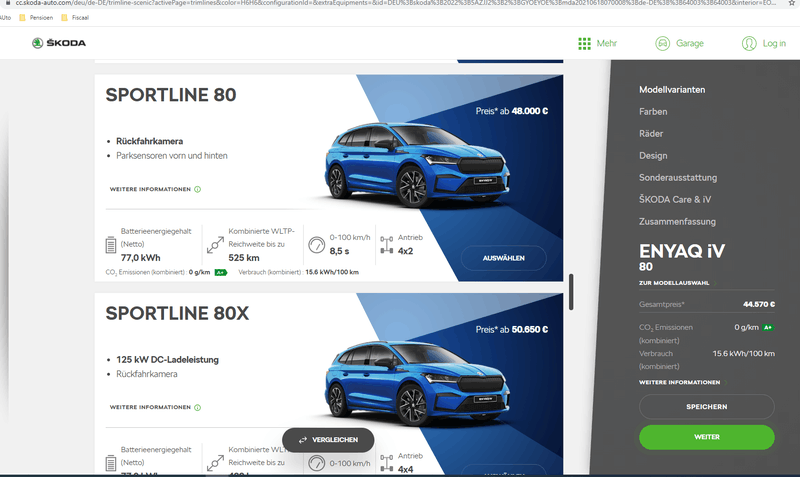Click the page vertical scrollbar thumb
800x477 pixels.
pos(571,292)
